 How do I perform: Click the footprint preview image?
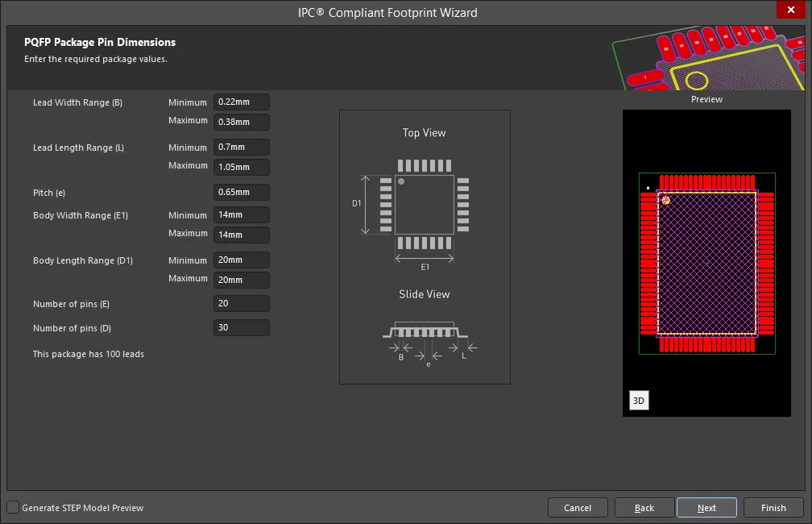[x=706, y=263]
